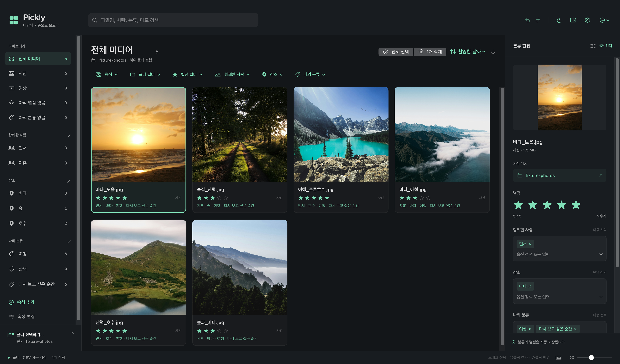Click 속성 추가 button
This screenshot has height=364, width=620.
pos(22,302)
